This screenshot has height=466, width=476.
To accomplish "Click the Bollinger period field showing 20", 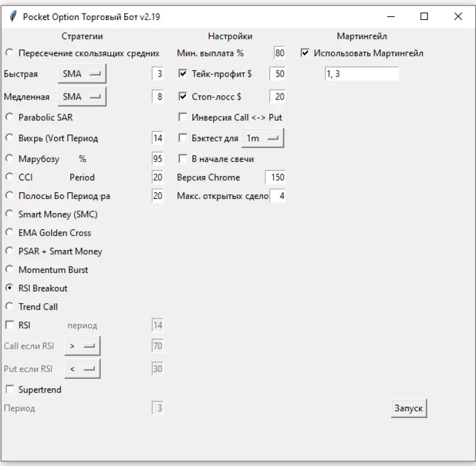I will click(158, 195).
